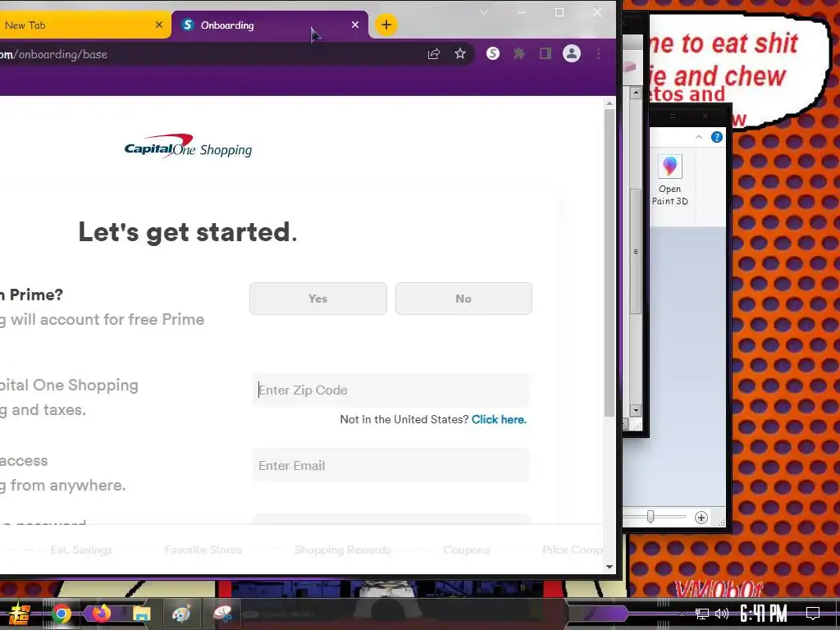
Task: Collapse the Paint ribbon with the chevron
Action: pos(699,137)
